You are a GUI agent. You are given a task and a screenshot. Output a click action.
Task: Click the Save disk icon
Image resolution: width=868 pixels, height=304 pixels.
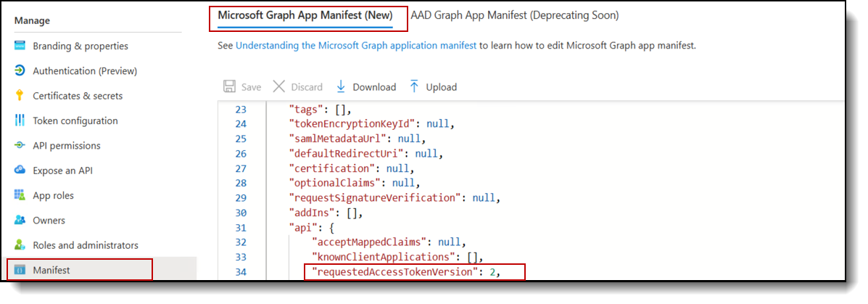click(x=228, y=87)
